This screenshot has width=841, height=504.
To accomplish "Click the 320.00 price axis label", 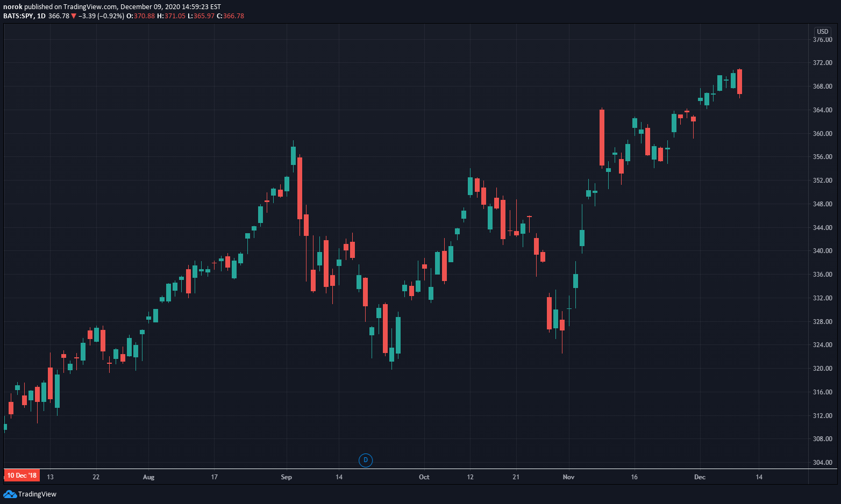I will tap(822, 369).
